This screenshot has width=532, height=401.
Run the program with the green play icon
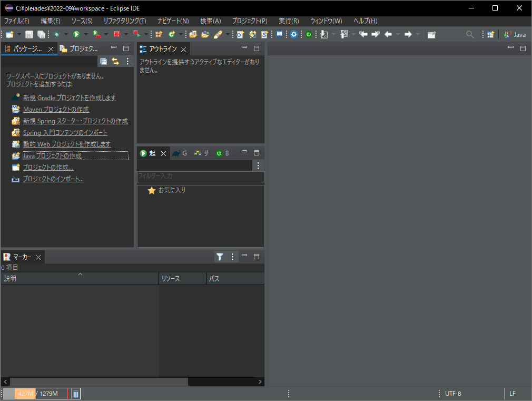76,34
